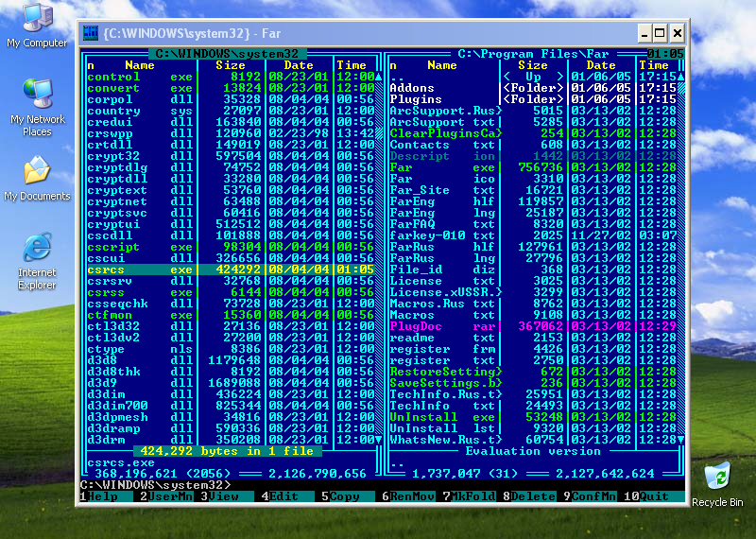Click the 5 Copy function key

(348, 496)
